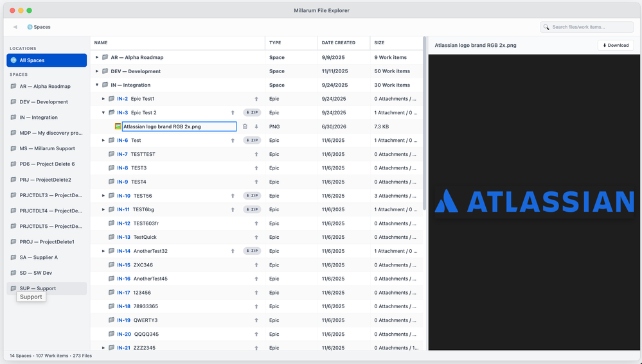Click upload arrow on IN-10 TEST56 row
Viewport: 642px width, 364px height.
(x=233, y=196)
